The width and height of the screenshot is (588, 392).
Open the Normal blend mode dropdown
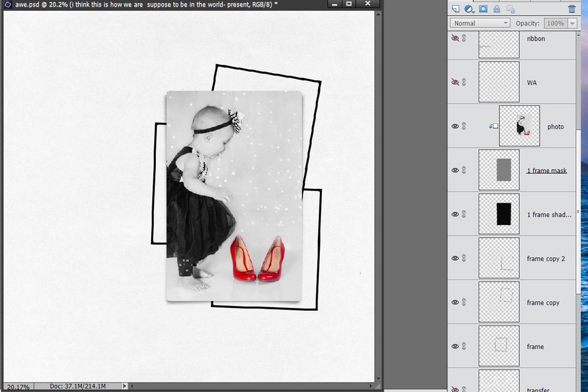480,23
